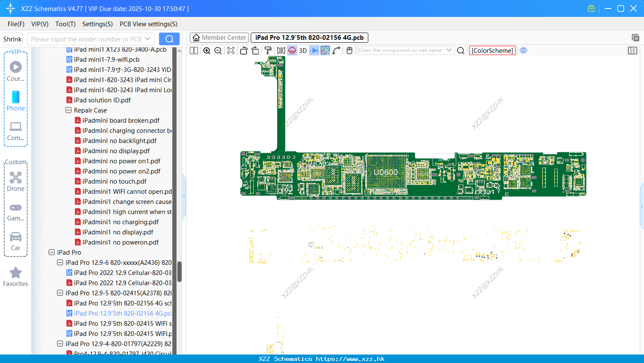Image resolution: width=644 pixels, height=363 pixels.
Task: Collapse the iPad Pro tree node
Action: 52,252
